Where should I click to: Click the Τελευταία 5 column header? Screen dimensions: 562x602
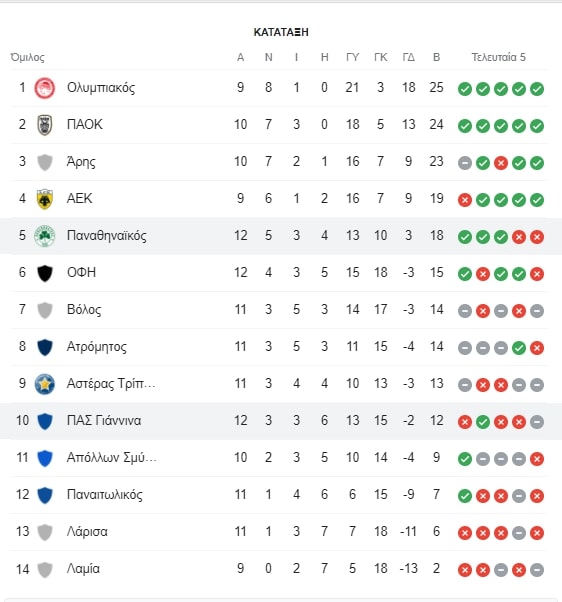tap(498, 57)
